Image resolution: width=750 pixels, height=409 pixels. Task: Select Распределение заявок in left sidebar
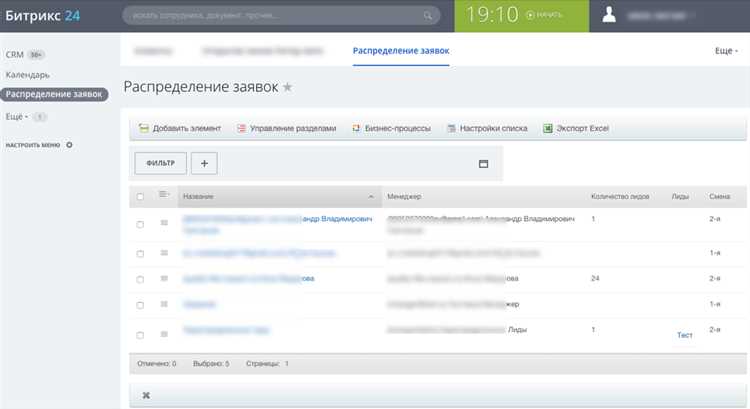tap(54, 94)
